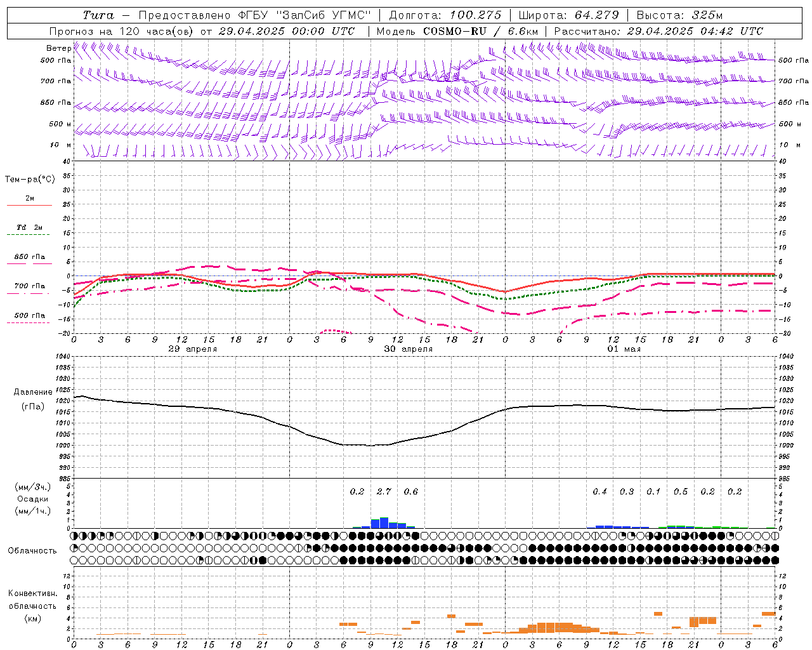This screenshot has height=650, width=812.
Task: Click the "01 мая" date label
Action: coord(624,349)
